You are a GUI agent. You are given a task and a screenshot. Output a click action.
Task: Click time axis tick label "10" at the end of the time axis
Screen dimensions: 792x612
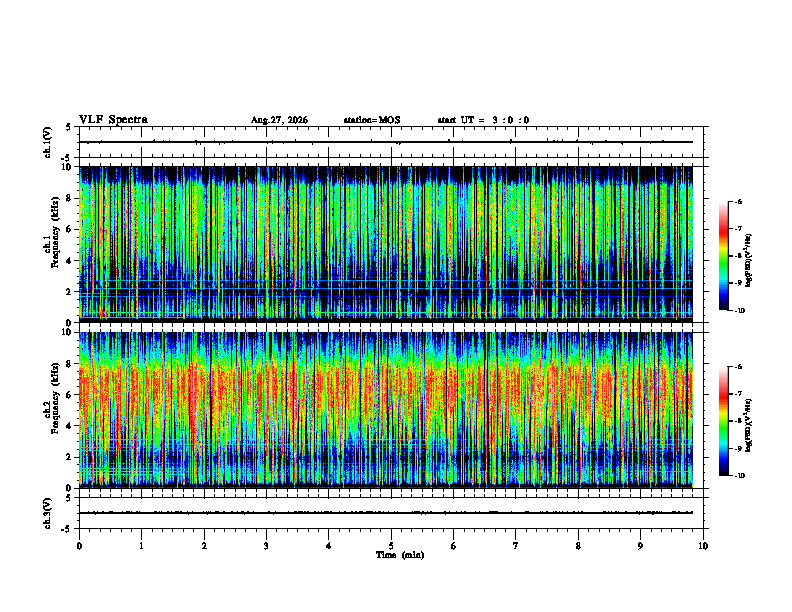[703, 546]
